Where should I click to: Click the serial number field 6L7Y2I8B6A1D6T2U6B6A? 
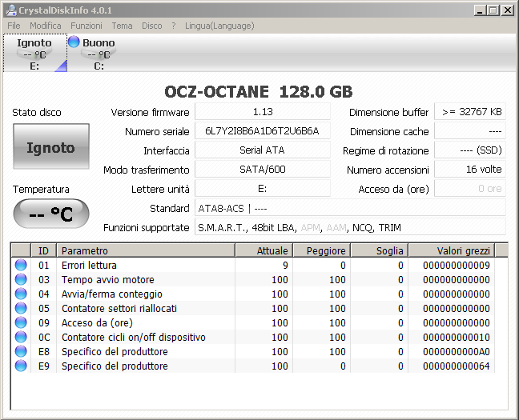click(x=263, y=131)
